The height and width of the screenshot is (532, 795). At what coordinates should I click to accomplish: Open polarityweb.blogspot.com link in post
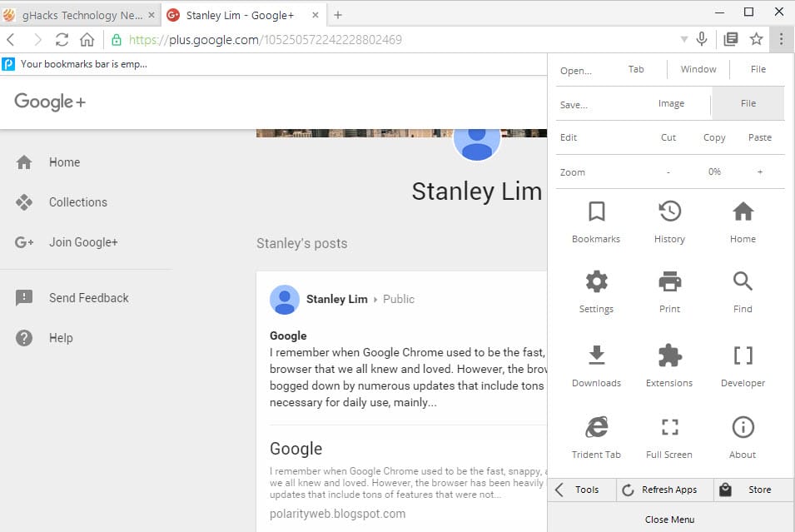[338, 514]
